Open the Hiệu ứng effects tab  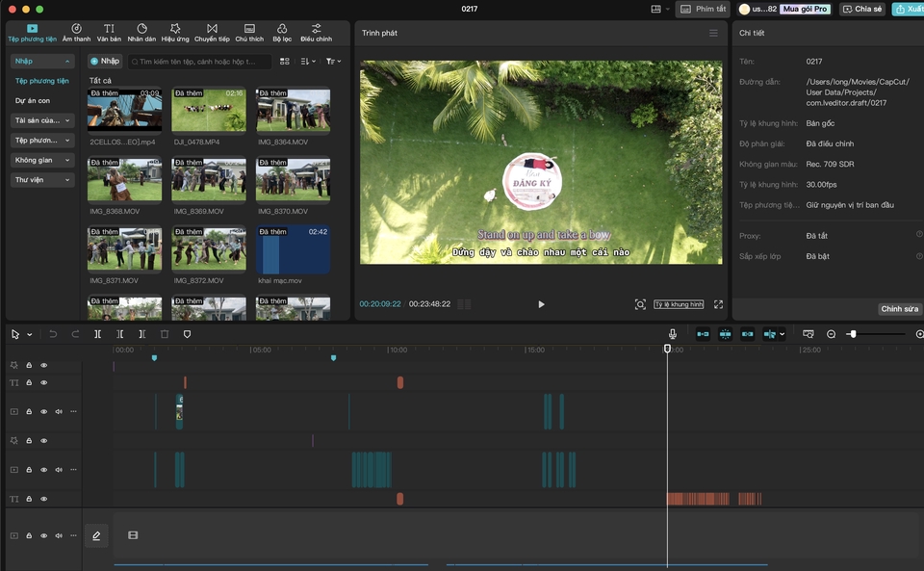175,33
